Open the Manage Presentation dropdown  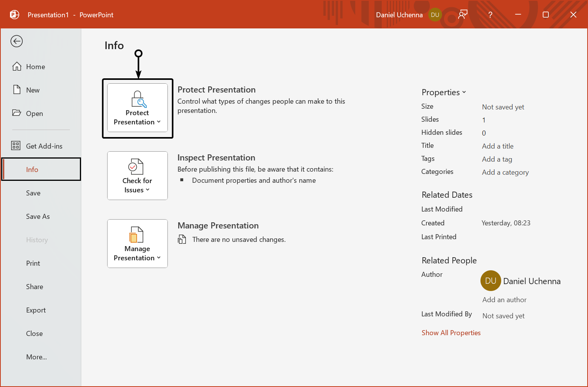click(x=159, y=258)
